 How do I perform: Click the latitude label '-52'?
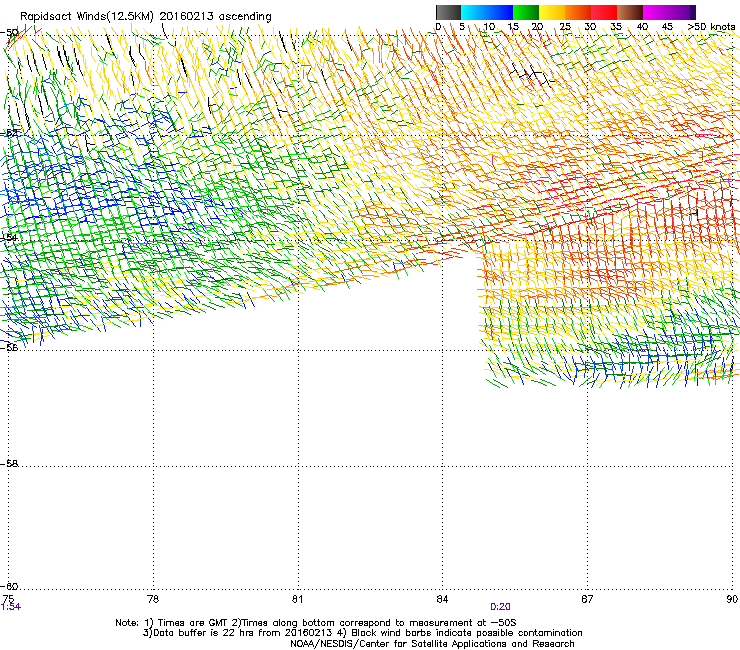click(9, 133)
